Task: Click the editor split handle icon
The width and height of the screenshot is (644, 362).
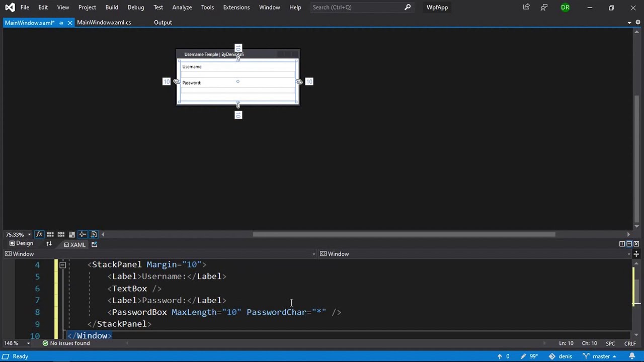Action: [636, 254]
